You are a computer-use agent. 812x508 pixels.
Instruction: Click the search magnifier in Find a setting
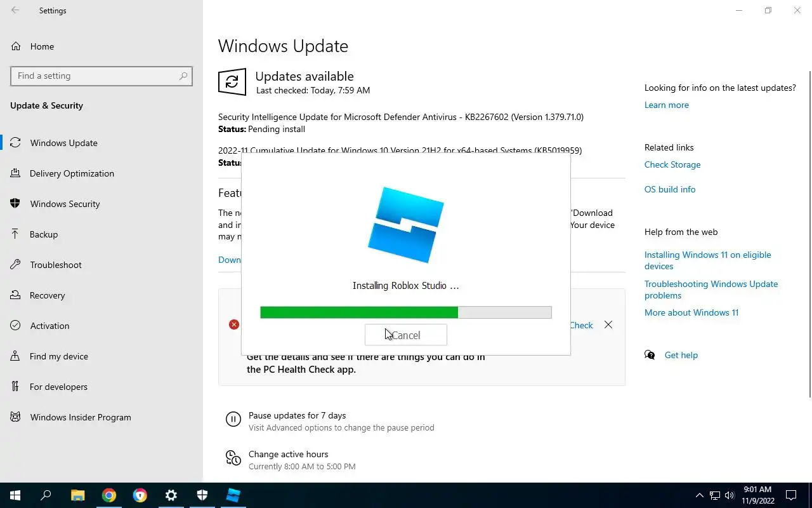coord(183,76)
